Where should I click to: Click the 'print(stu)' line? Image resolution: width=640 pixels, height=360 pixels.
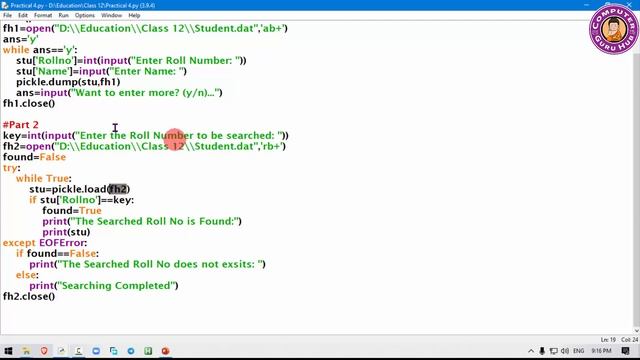(x=66, y=232)
